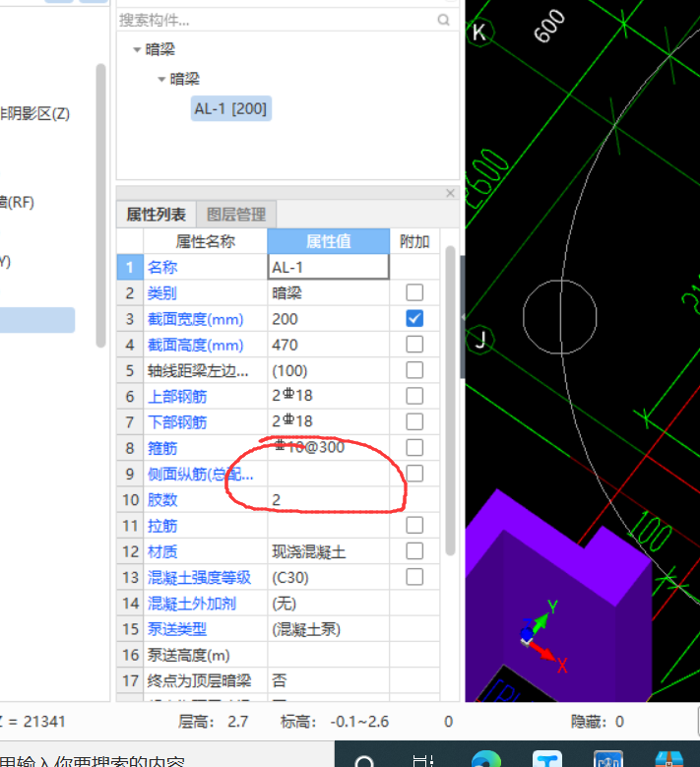The height and width of the screenshot is (767, 700).
Task: Tick the 轴线距梁左边 additional checkbox
Action: 414,370
